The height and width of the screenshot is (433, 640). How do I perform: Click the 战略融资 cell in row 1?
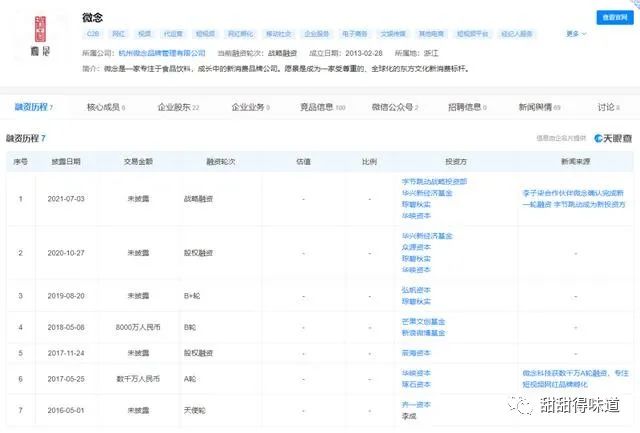pyautogui.click(x=198, y=199)
